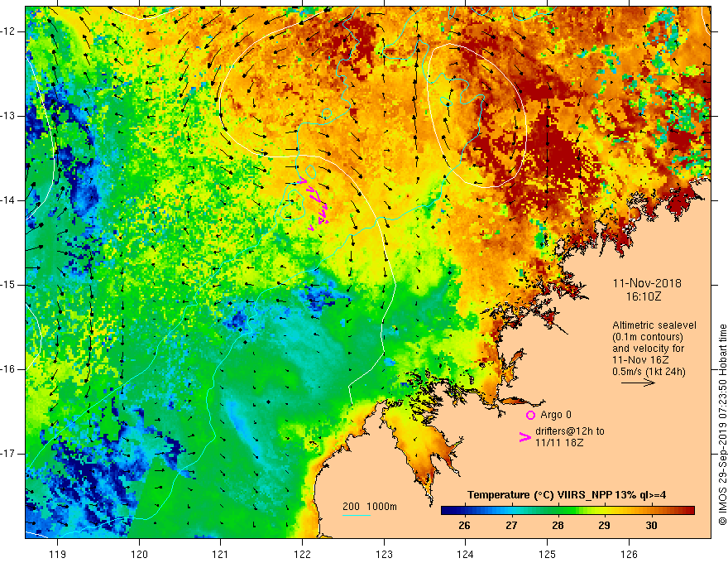This screenshot has height=563, width=728.
Task: Click the '11/11 18Z' legend text
Action: (x=559, y=443)
